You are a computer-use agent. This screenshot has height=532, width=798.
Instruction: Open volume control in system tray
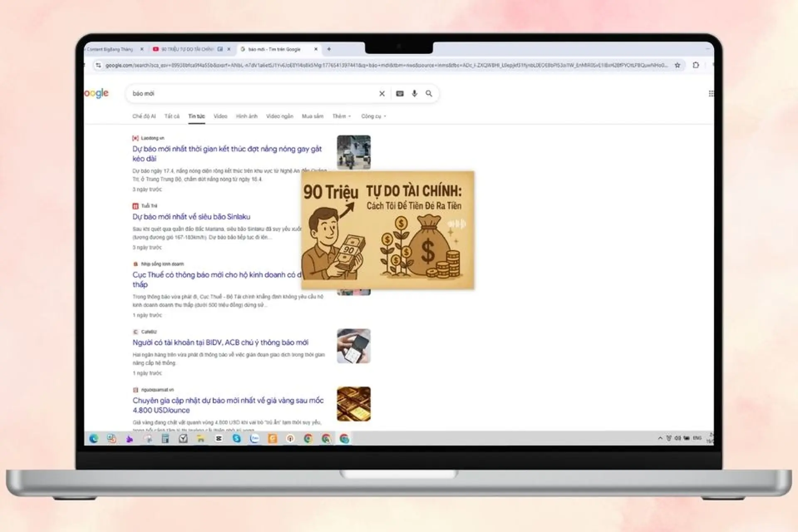tap(677, 438)
